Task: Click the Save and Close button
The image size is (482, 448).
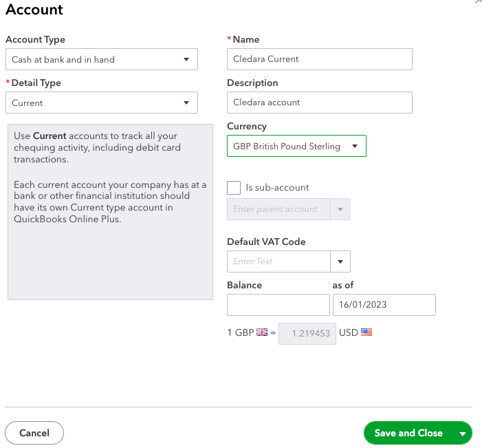Action: [408, 433]
